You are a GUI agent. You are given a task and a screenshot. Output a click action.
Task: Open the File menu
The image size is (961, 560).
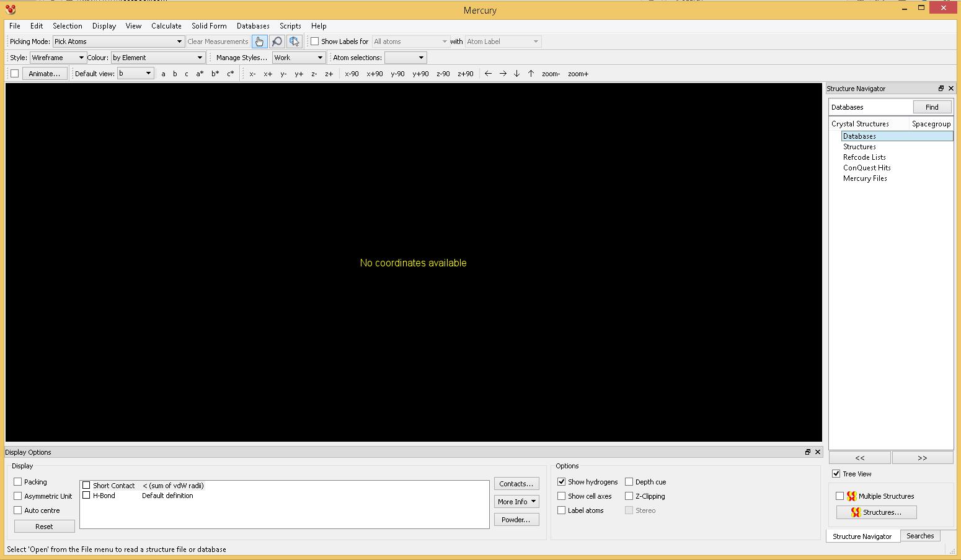pyautogui.click(x=15, y=26)
